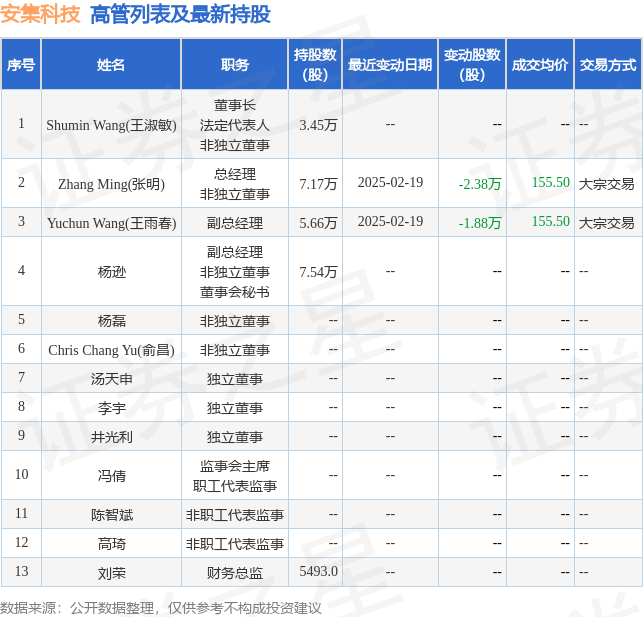The height and width of the screenshot is (617, 643).
Task: Select the name Yuchun Wang(王雨春)
Action: (x=111, y=223)
